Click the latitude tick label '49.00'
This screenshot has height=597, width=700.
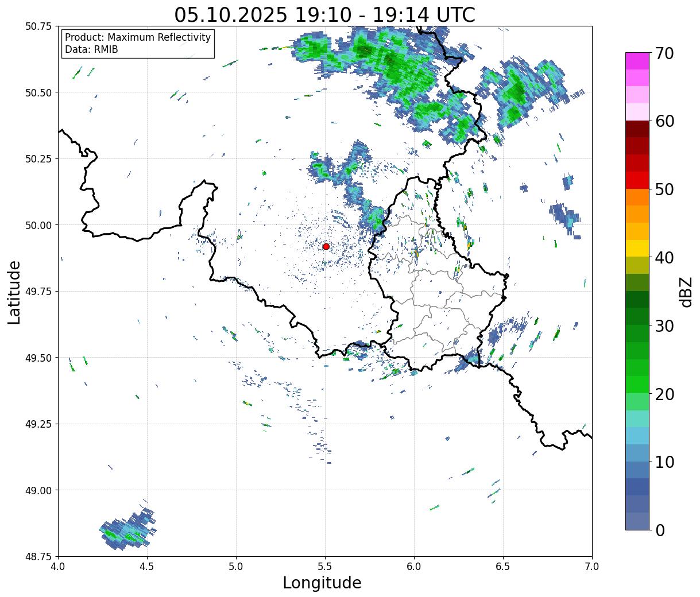[38, 490]
